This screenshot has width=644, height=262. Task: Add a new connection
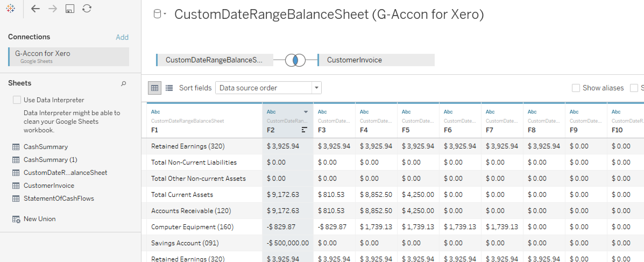[122, 37]
